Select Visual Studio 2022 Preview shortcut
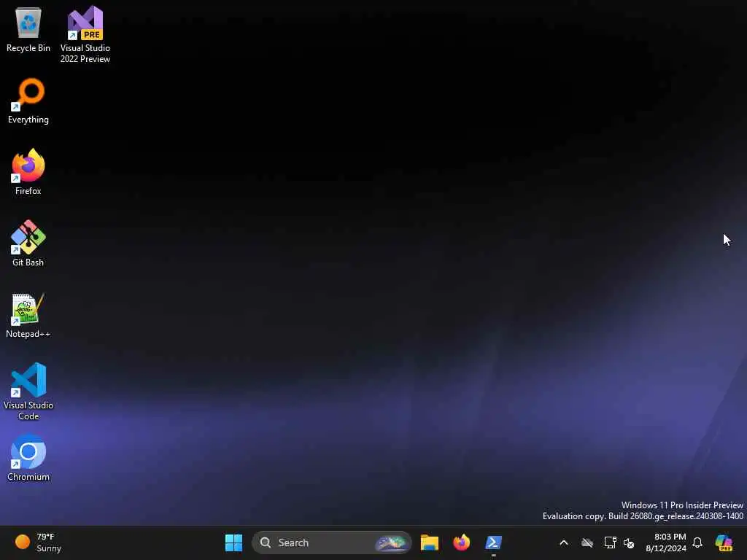This screenshot has width=747, height=560. click(x=85, y=35)
